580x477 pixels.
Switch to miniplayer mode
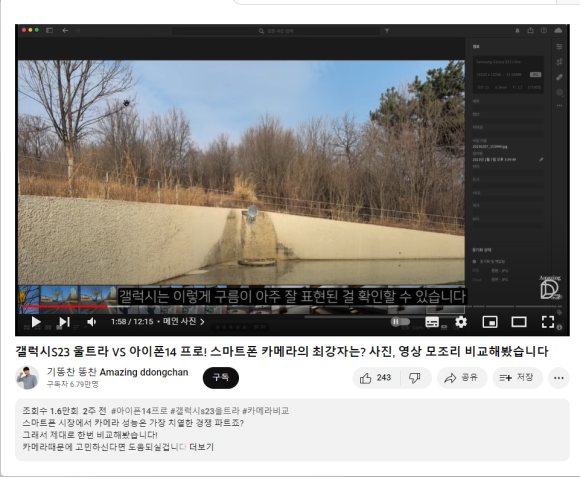pos(490,322)
